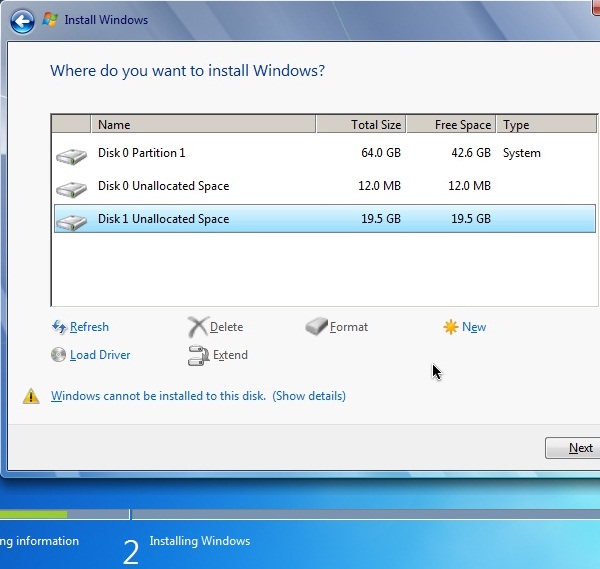
Task: Select the Disk 0 Unallocated Space row
Action: (x=325, y=186)
